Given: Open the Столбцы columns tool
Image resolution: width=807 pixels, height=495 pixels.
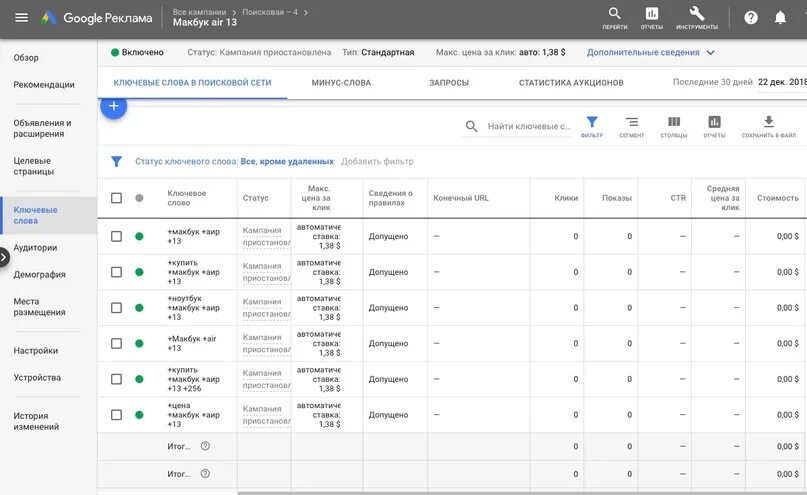Looking at the screenshot, I should click(x=674, y=127).
